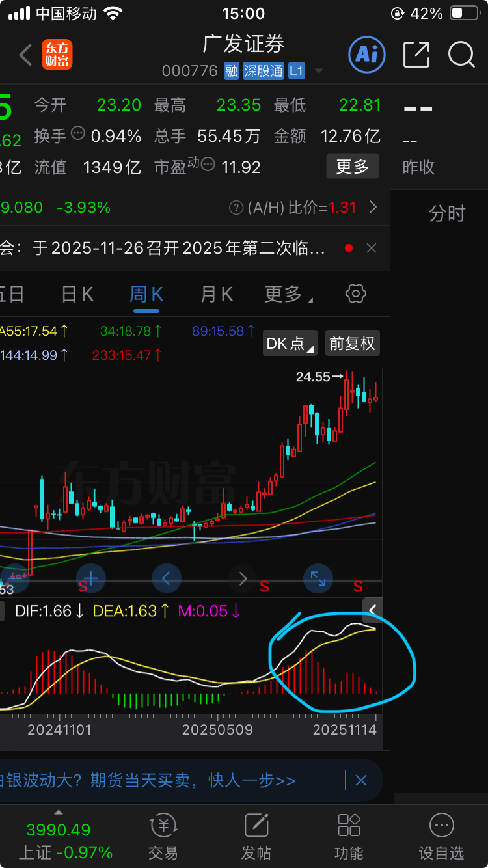488x868 pixels.
Task: Tap the L1 level badge
Action: point(297,71)
